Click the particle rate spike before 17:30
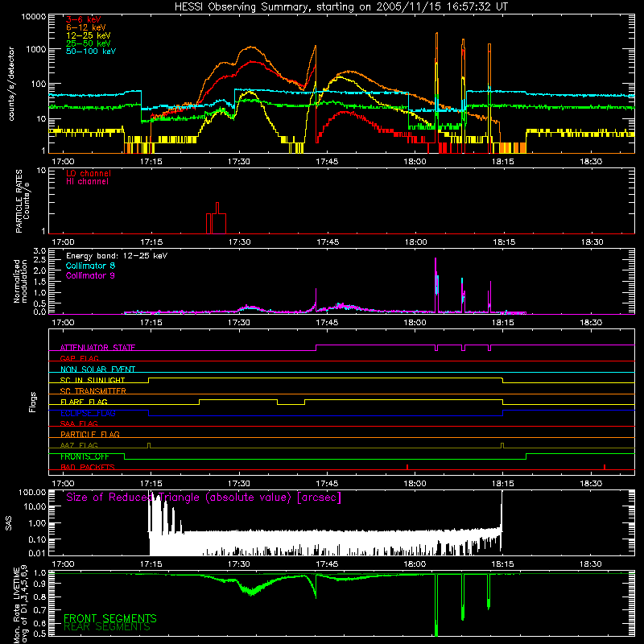 (x=217, y=218)
